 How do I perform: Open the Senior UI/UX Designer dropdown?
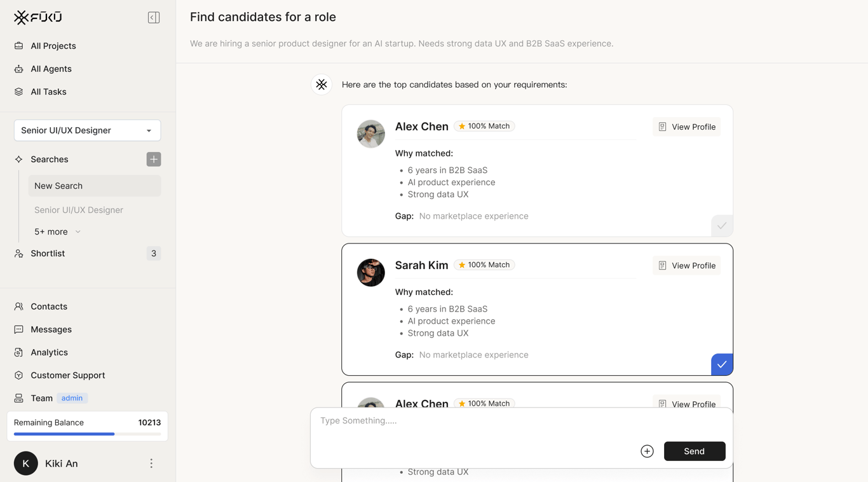[x=87, y=130]
